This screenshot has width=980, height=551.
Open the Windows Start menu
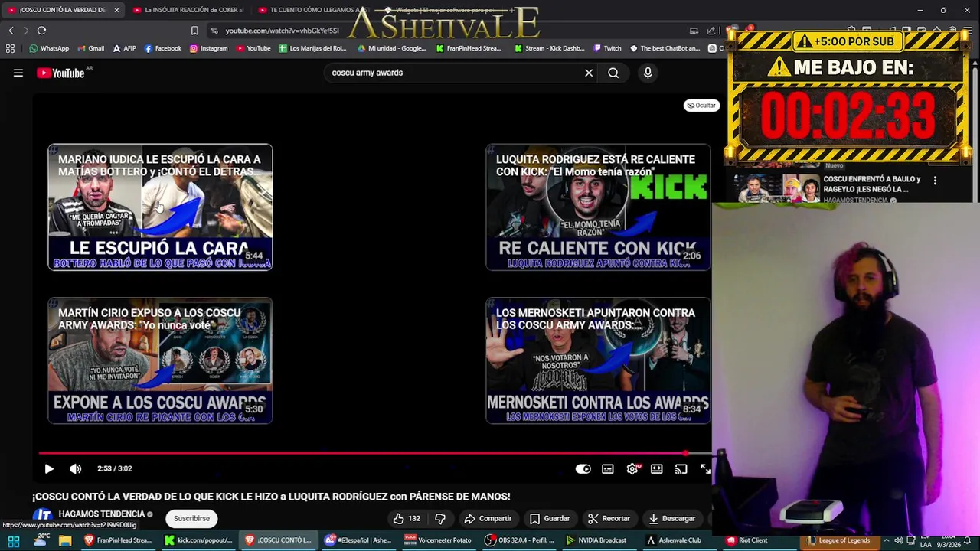[14, 540]
